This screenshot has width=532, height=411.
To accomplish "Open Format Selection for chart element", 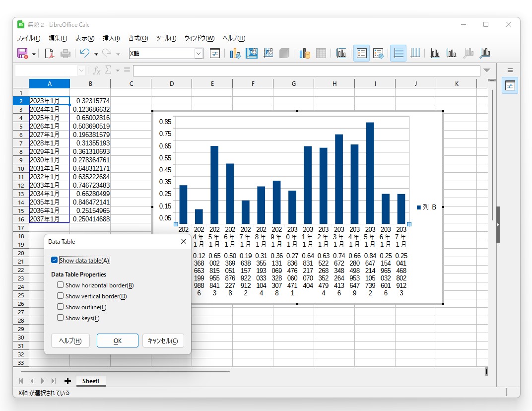I will click(215, 53).
